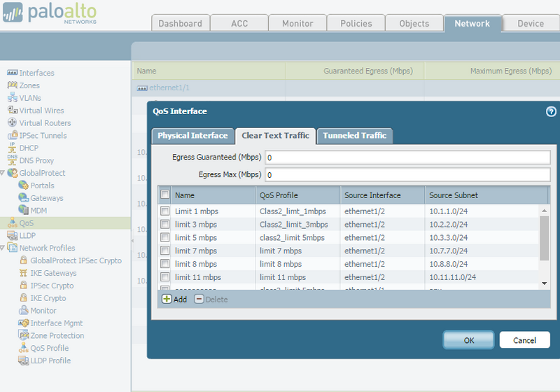This screenshot has height=392, width=560.
Task: Check the box for Limit 1 mbps row
Action: [x=164, y=211]
